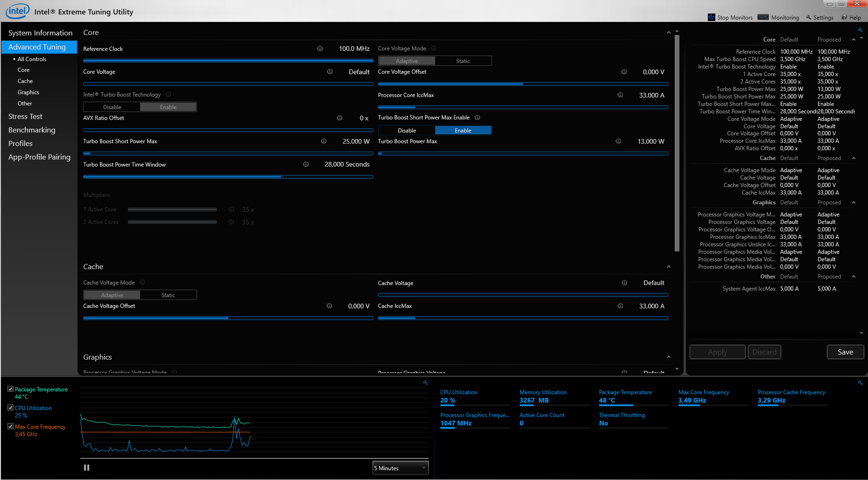This screenshot has width=868, height=480.
Task: Open App-Profile Pairing section
Action: (x=39, y=157)
